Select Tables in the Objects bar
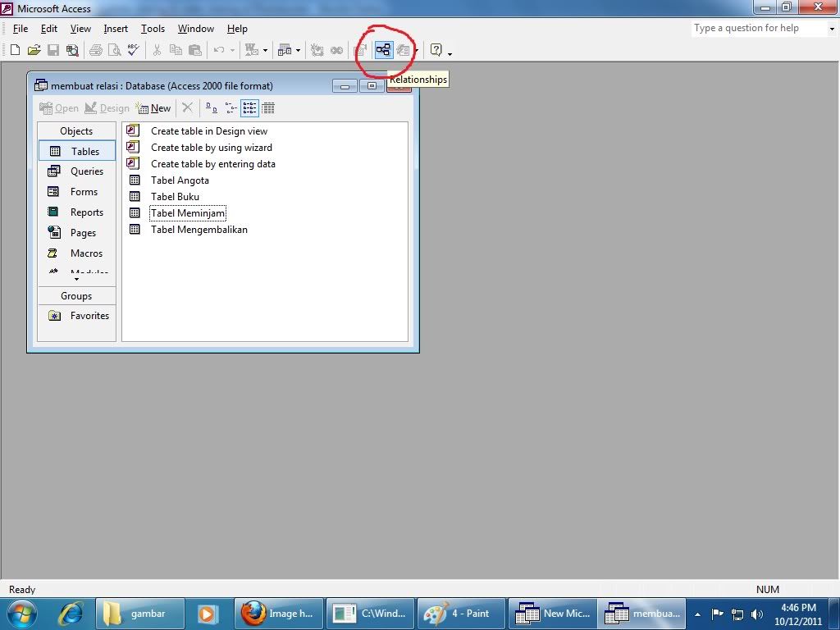The width and height of the screenshot is (840, 630). [76, 151]
